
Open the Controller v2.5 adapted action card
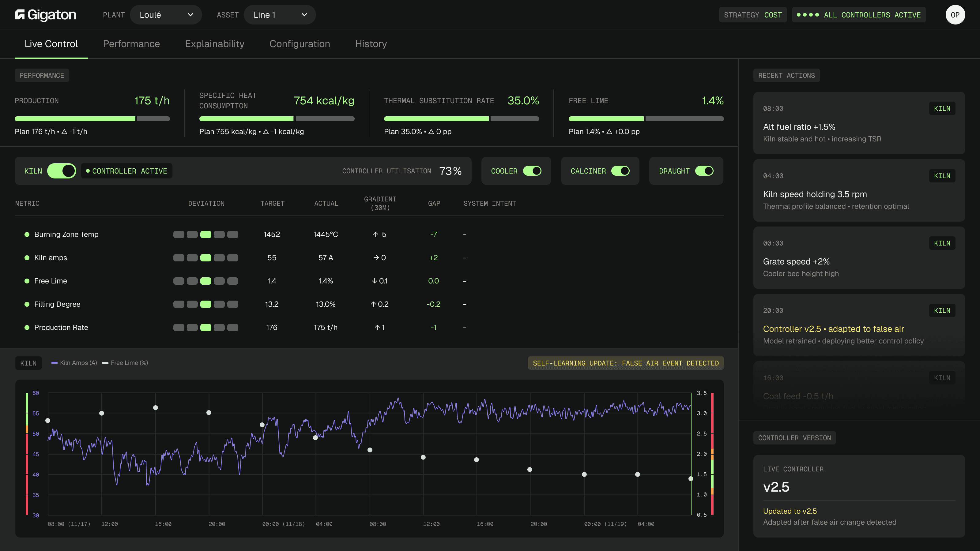[x=859, y=325]
